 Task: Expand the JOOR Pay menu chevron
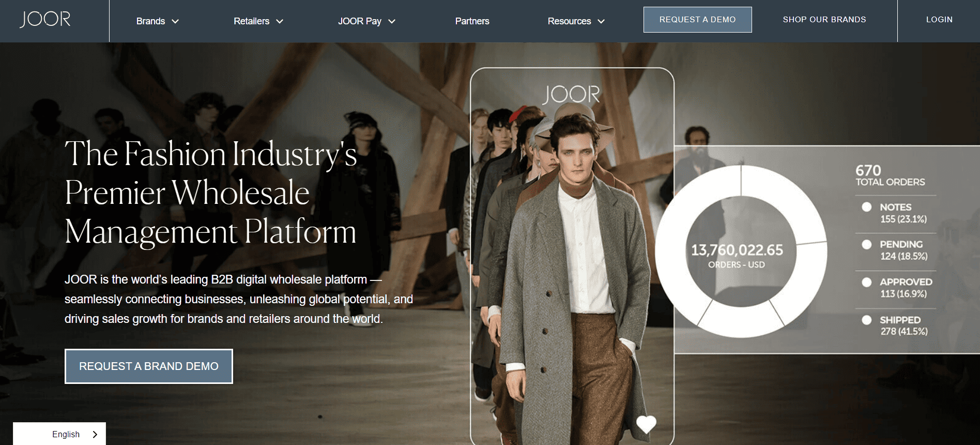[392, 21]
